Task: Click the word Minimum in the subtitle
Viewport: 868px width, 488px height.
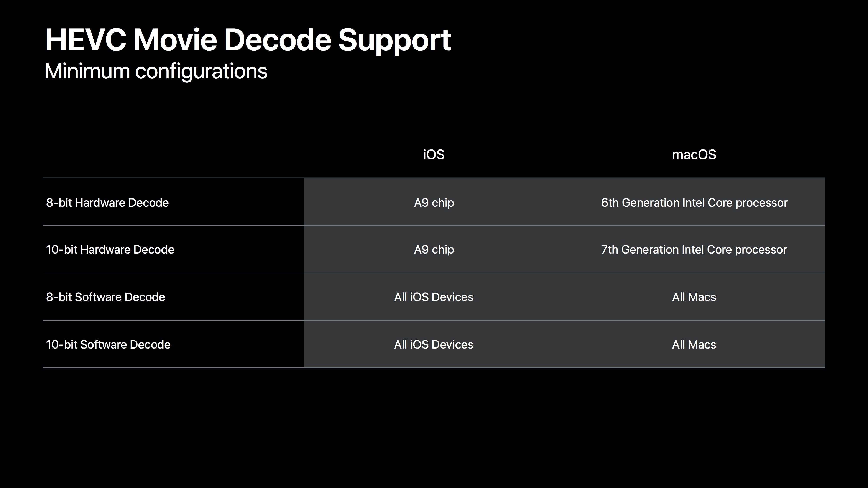Action: 87,71
